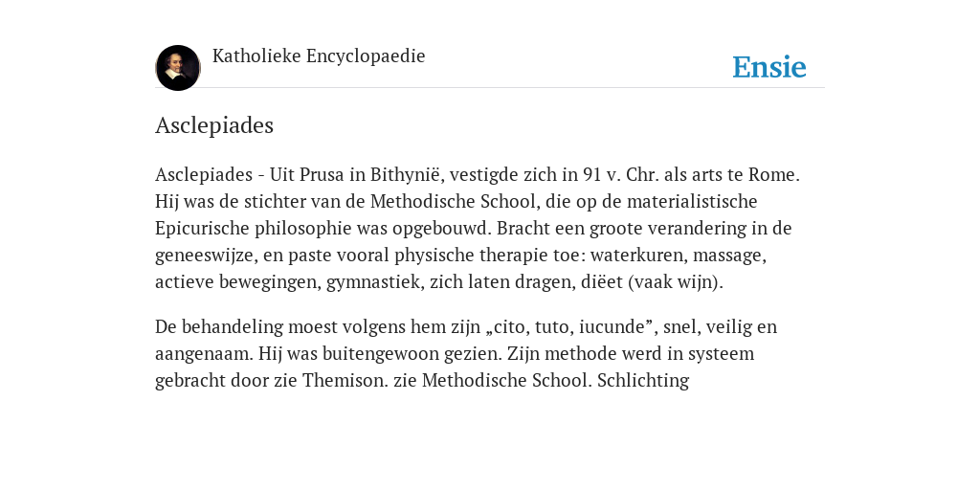Click the word 'Bithynië' in the first paragraph
This screenshot has height=490, width=980.
[x=406, y=174]
